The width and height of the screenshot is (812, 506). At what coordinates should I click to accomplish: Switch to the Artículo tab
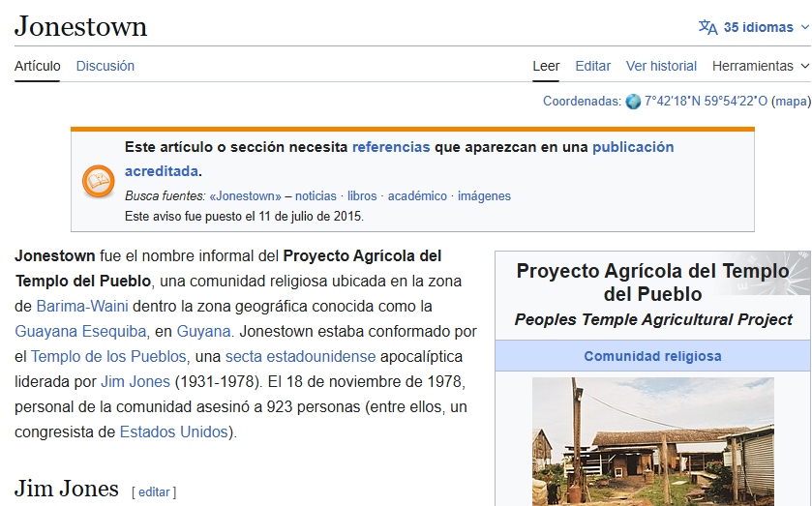click(38, 66)
